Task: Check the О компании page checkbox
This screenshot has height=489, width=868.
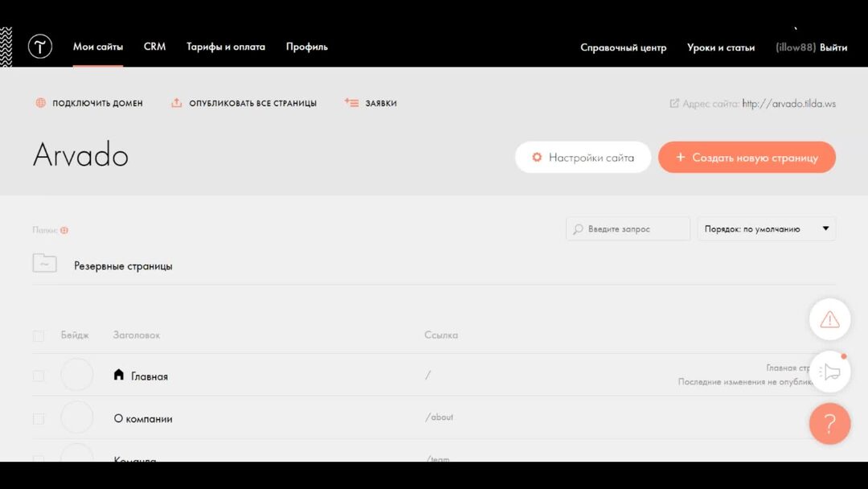Action: pos(39,419)
